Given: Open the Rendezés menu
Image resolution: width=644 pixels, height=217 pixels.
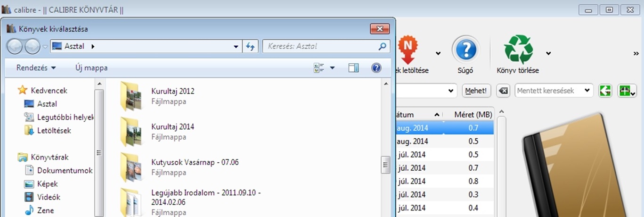Looking at the screenshot, I should [36, 68].
